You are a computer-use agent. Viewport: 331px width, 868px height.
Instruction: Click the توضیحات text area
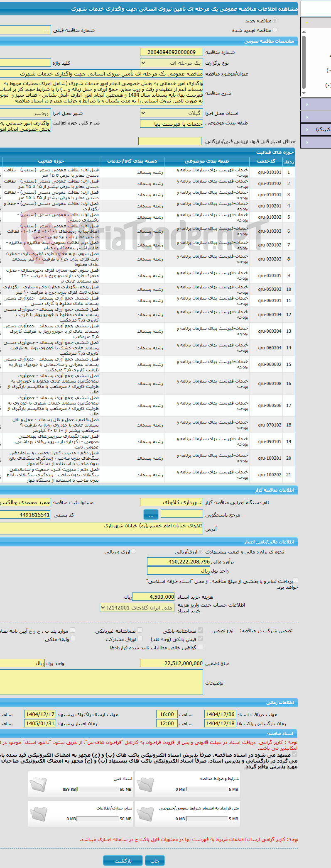point(101,683)
